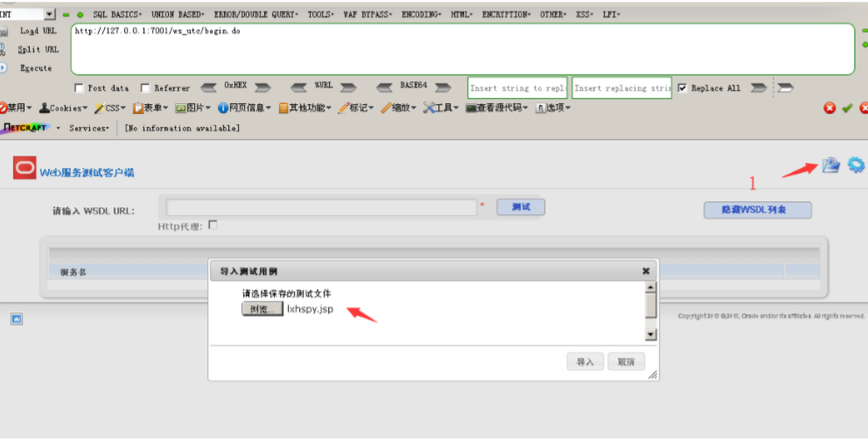Focus the Insert replacing string field
The image size is (868, 447).
pyautogui.click(x=621, y=88)
